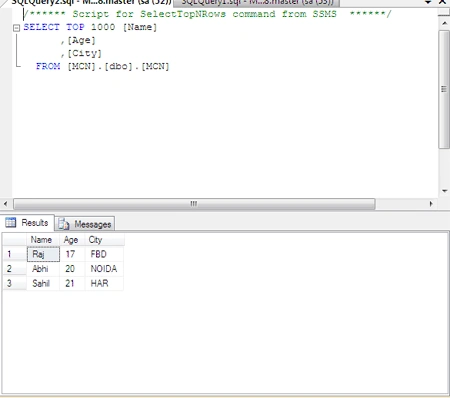Click the 1000 value in the query

103,27
